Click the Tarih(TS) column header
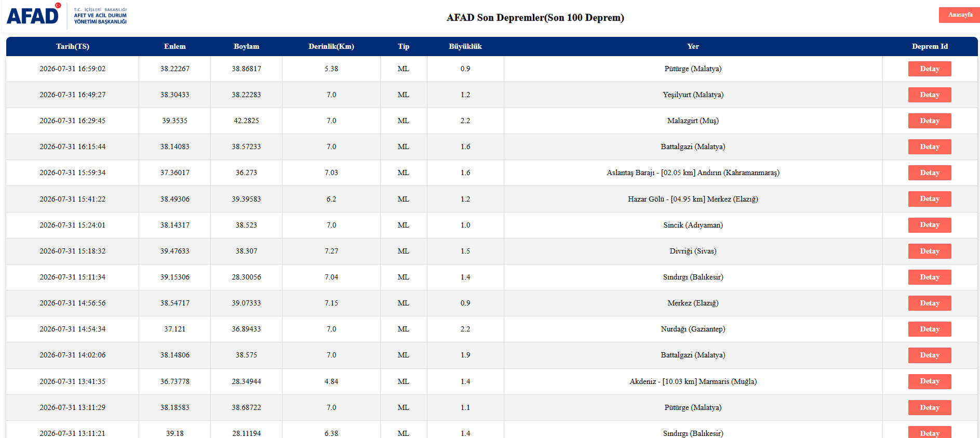 point(73,46)
